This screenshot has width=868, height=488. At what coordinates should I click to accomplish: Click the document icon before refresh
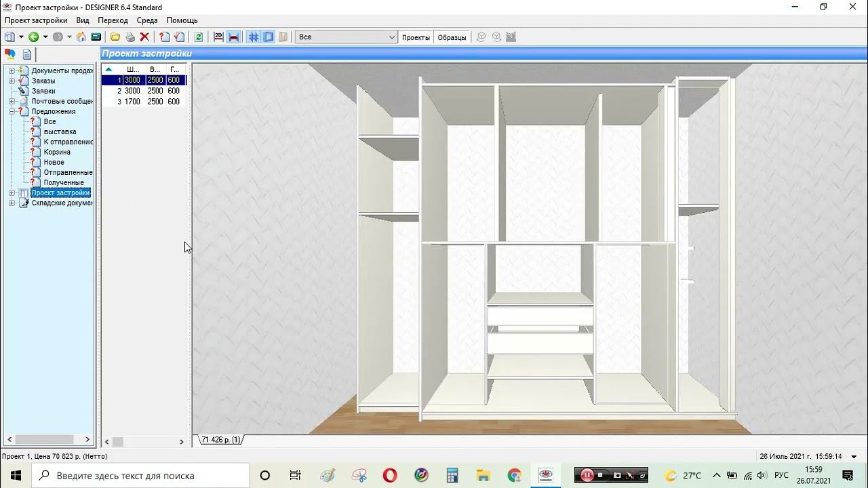pos(179,37)
